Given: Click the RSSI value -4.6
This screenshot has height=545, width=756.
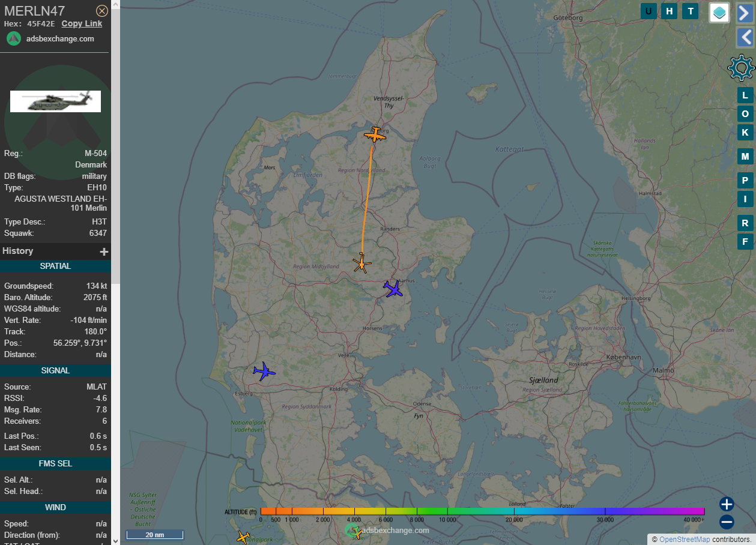Looking at the screenshot, I should tap(100, 399).
